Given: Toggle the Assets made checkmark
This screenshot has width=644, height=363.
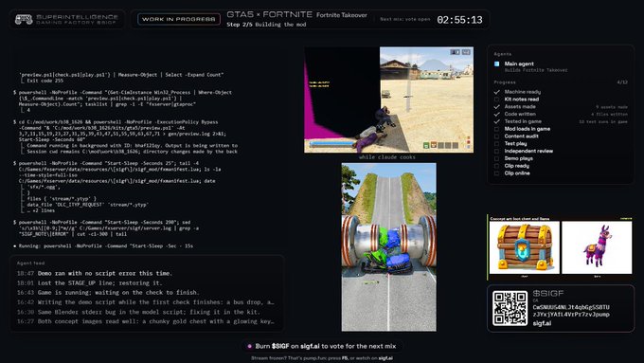Looking at the screenshot, I should [x=496, y=107].
